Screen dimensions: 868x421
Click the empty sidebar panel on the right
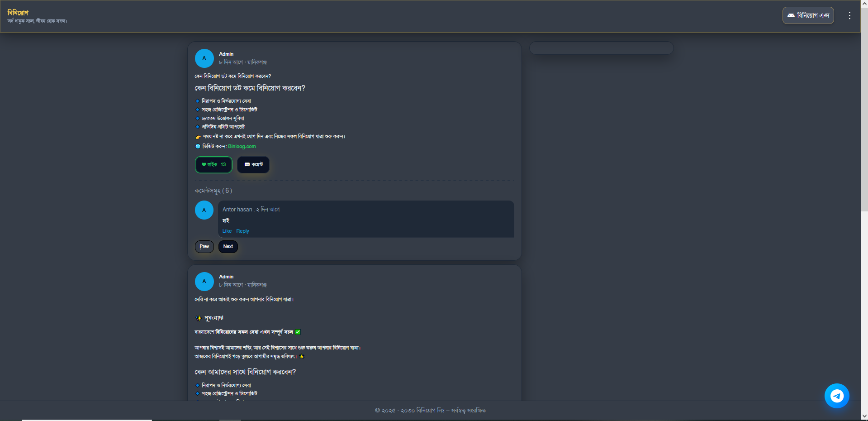tap(601, 48)
